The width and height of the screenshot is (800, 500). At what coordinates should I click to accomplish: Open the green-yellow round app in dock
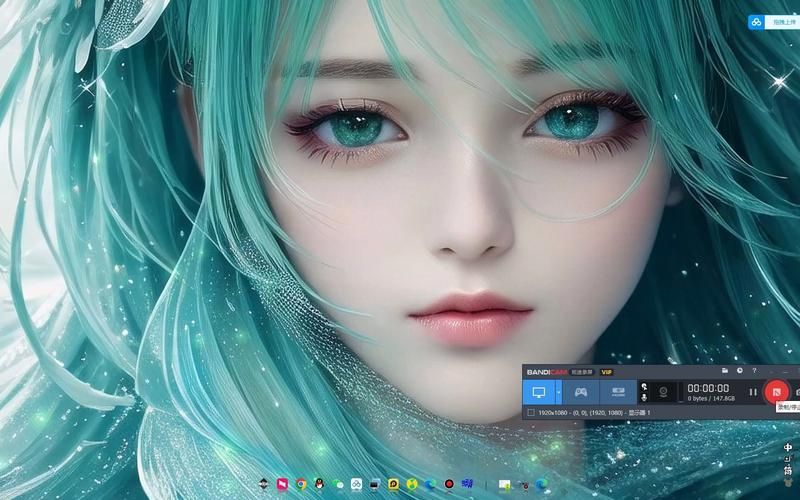(x=412, y=484)
